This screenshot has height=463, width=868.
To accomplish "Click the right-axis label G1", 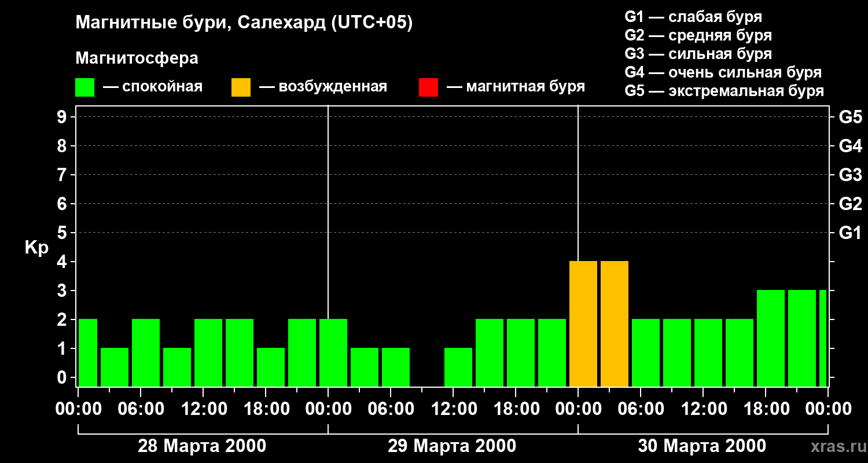I will 850,233.
